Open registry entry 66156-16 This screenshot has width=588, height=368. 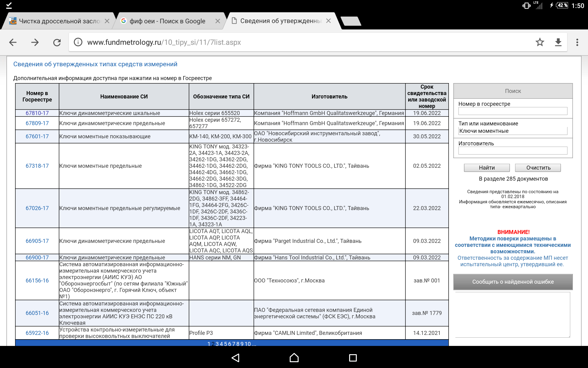pos(37,281)
